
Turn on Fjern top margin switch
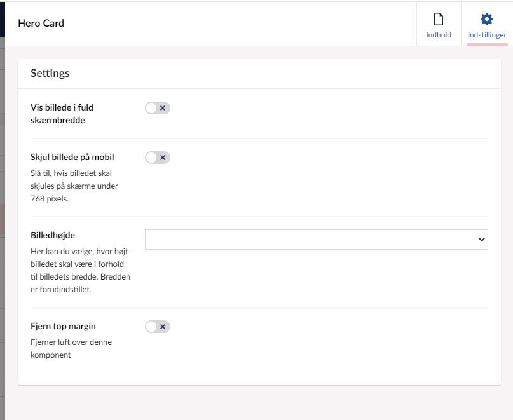(x=157, y=327)
